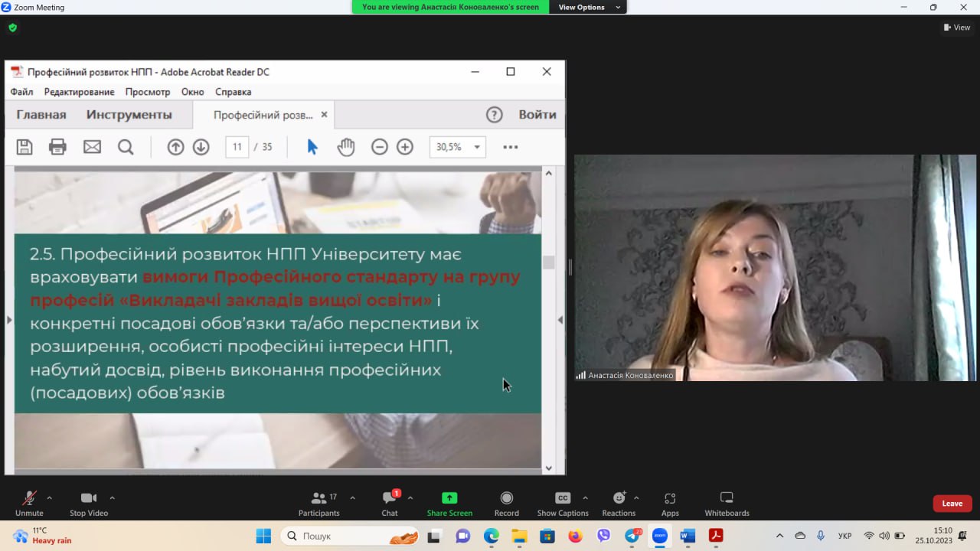The image size is (980, 551).
Task: Toggle Show Captions in Zoom
Action: pyautogui.click(x=563, y=504)
